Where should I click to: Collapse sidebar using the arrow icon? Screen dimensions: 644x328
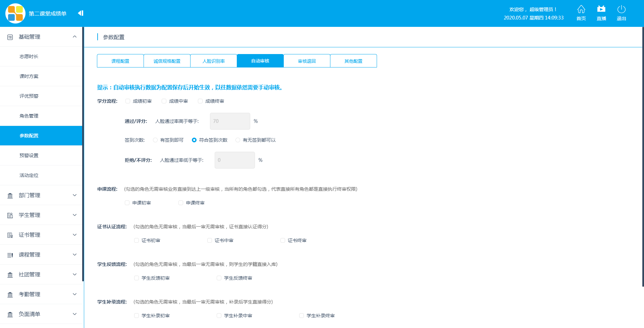tap(80, 13)
